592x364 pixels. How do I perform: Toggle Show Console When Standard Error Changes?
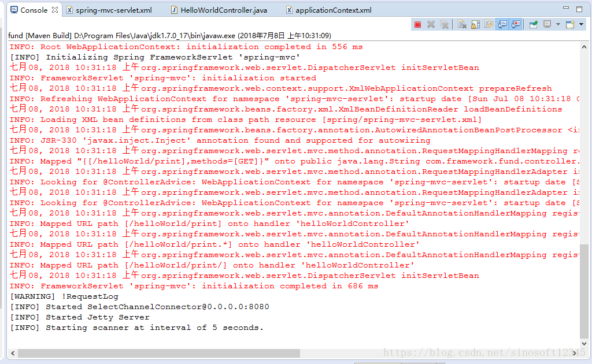[x=516, y=24]
